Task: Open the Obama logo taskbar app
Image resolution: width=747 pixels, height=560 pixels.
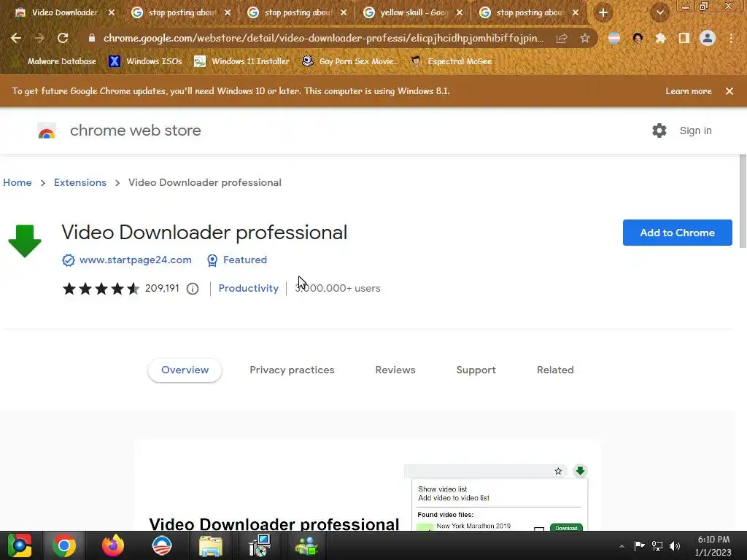Action: pyautogui.click(x=161, y=545)
